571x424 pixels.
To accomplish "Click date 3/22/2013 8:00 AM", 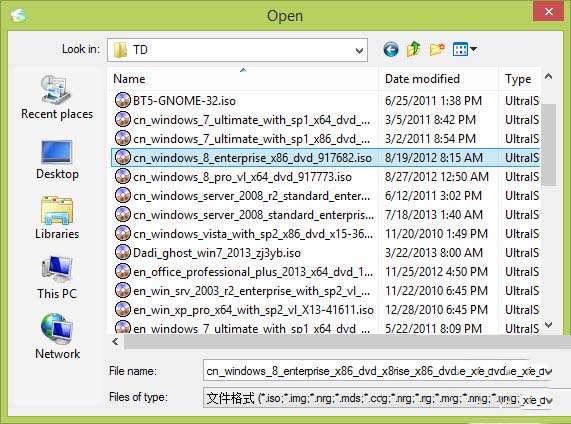I will tap(434, 252).
